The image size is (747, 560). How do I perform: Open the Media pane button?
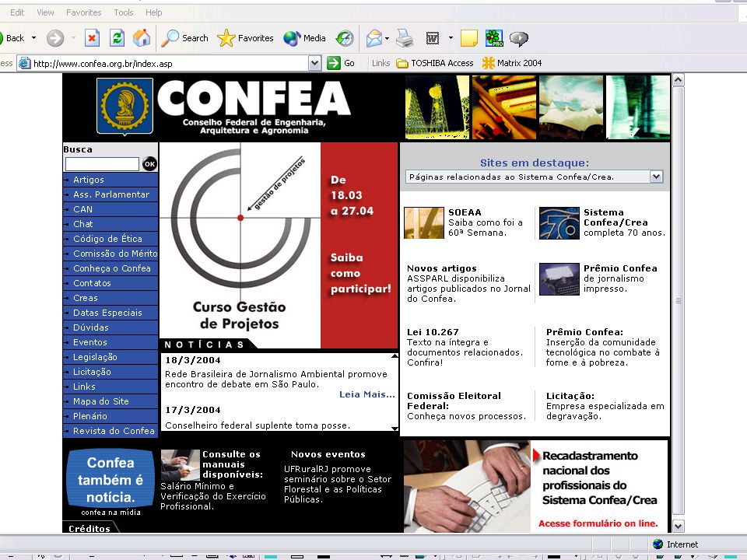[304, 38]
